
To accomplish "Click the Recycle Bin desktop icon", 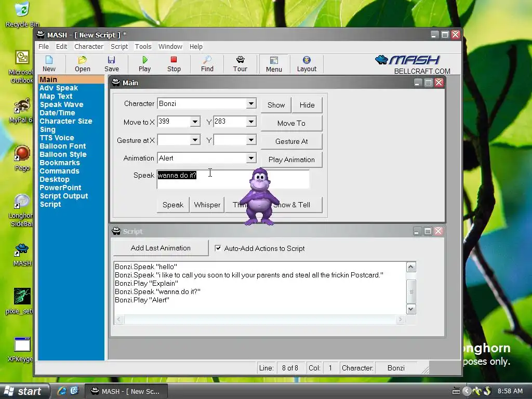I will tap(22, 14).
